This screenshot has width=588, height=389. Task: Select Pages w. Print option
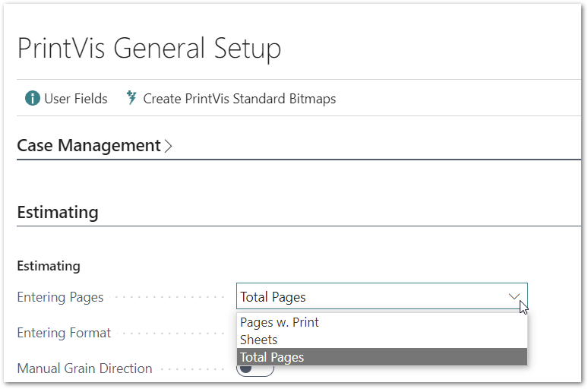pos(382,322)
